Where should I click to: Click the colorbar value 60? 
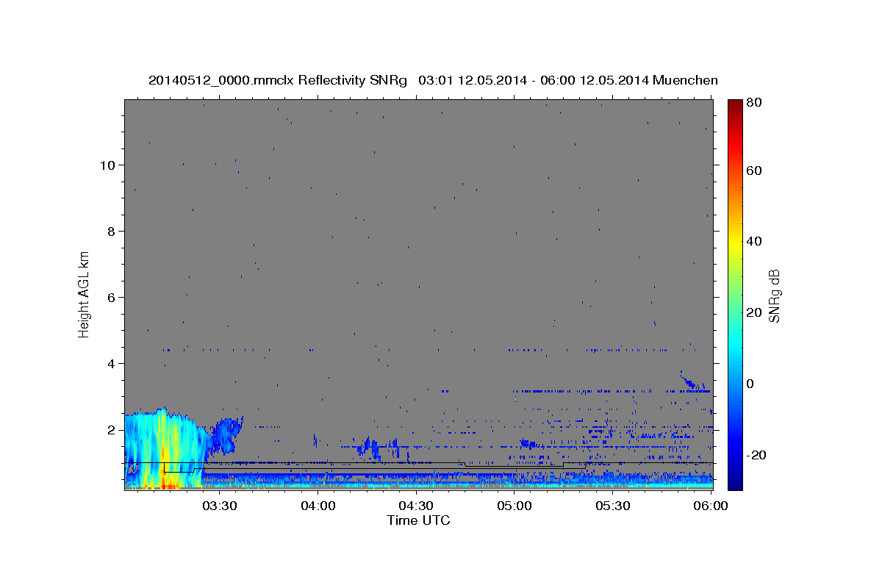point(753,171)
